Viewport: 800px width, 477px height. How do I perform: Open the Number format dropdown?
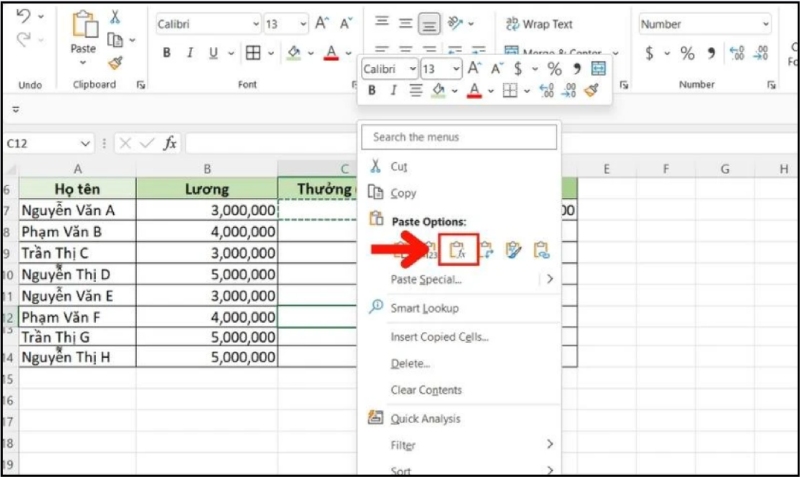coord(766,24)
